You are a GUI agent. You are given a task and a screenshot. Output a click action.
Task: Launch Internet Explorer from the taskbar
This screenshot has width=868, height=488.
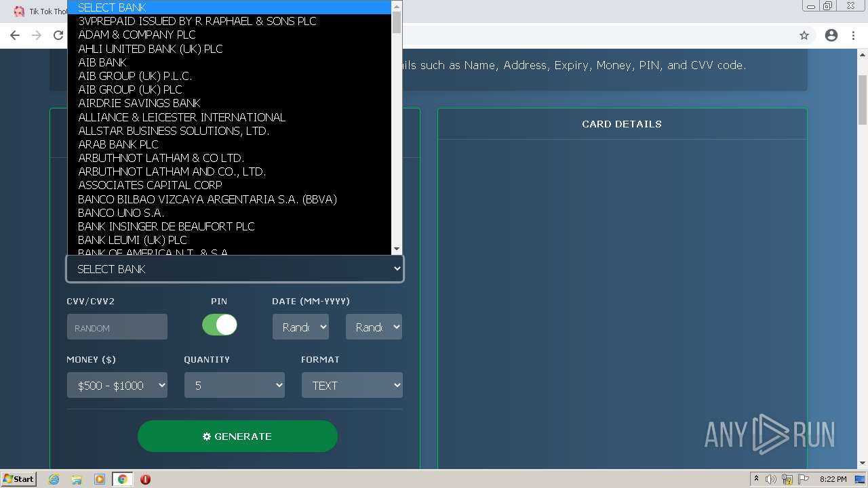coord(54,479)
